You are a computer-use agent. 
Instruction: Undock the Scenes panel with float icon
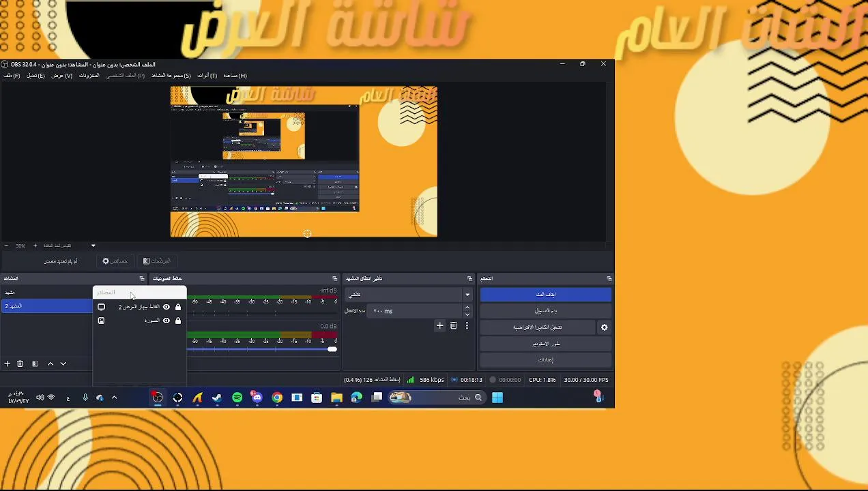pos(142,278)
